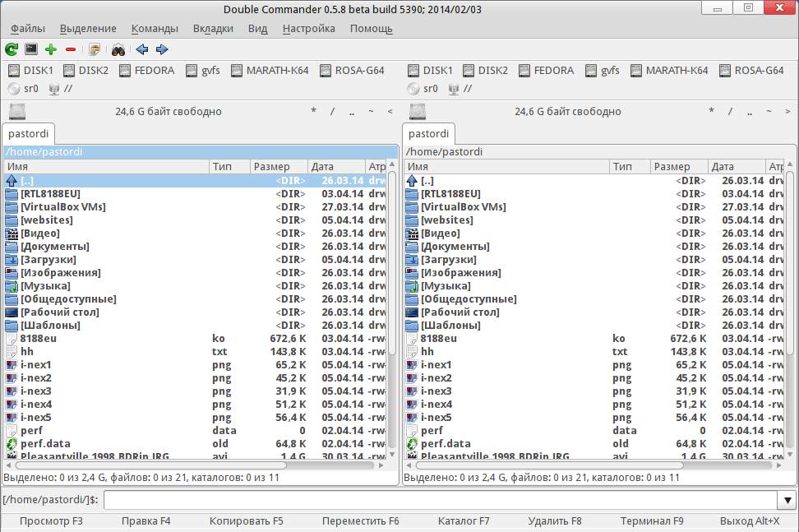Screen dimensions: 799x532
Task: Select FEDORA drive in left panel
Action: point(147,71)
